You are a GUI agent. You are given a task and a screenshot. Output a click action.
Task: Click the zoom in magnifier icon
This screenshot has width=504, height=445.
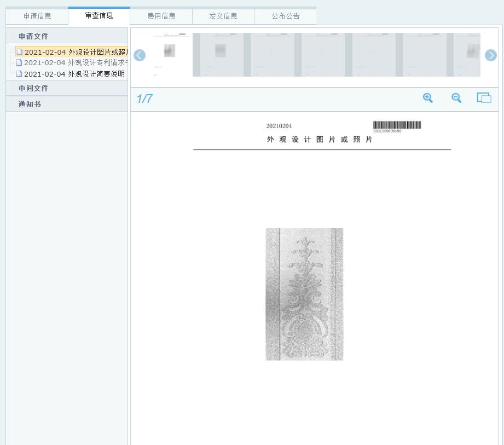coord(428,98)
